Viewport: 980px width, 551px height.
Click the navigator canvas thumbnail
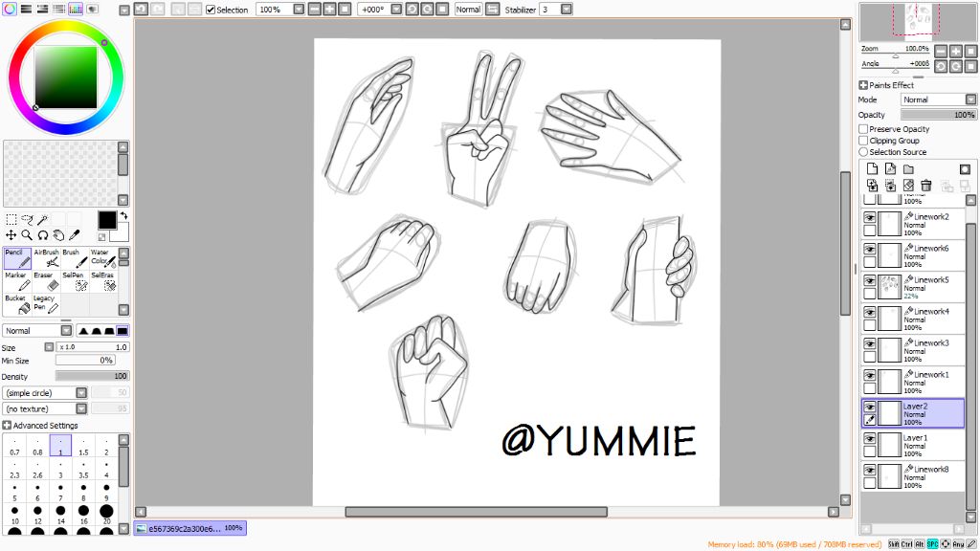pos(918,22)
